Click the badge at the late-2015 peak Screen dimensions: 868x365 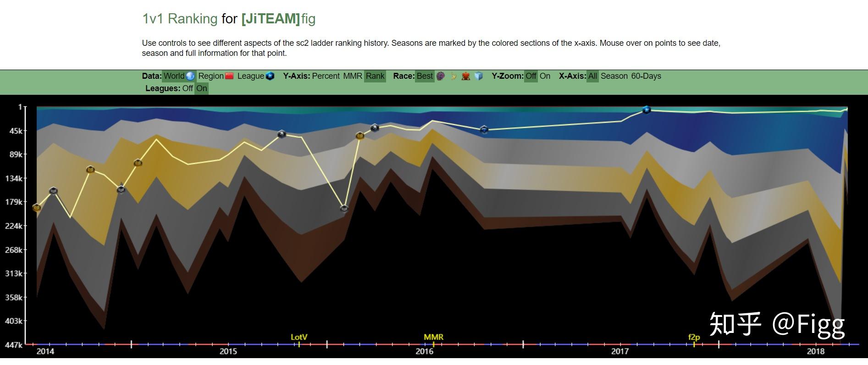[x=375, y=128]
